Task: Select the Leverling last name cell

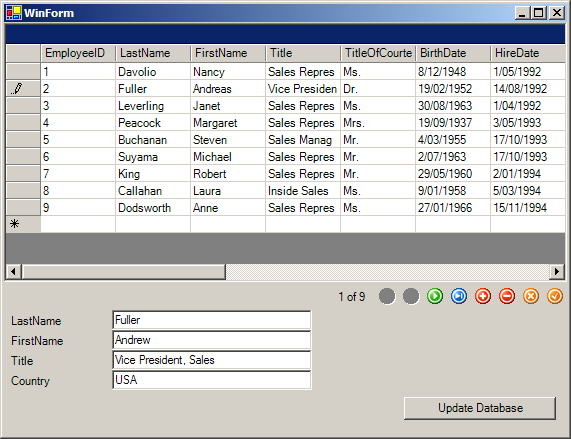Action: (153, 106)
